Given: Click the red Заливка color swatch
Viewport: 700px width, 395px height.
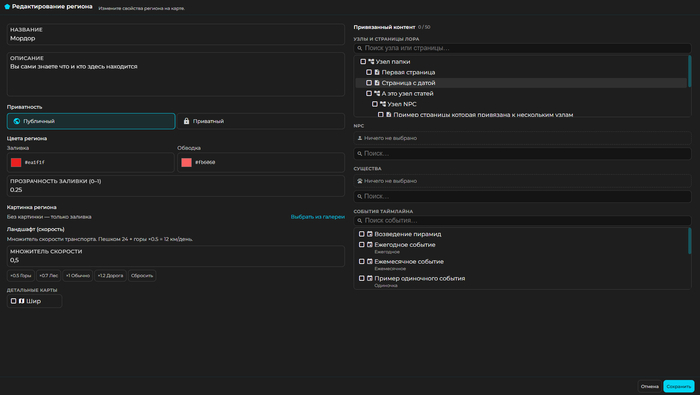Looking at the screenshot, I should (x=16, y=162).
